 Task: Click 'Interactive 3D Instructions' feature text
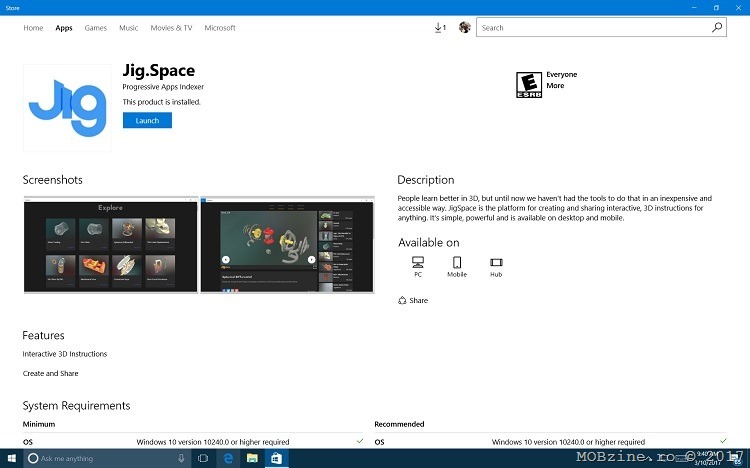[x=65, y=354]
